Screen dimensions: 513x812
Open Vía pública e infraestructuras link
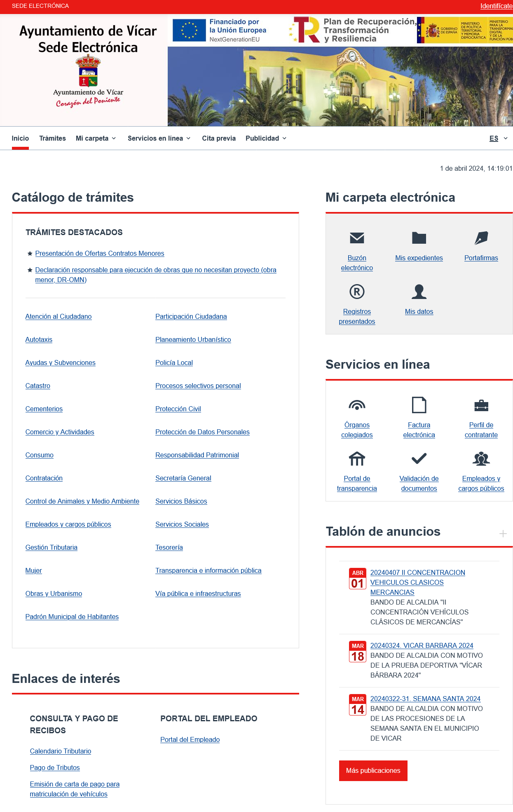pyautogui.click(x=198, y=593)
